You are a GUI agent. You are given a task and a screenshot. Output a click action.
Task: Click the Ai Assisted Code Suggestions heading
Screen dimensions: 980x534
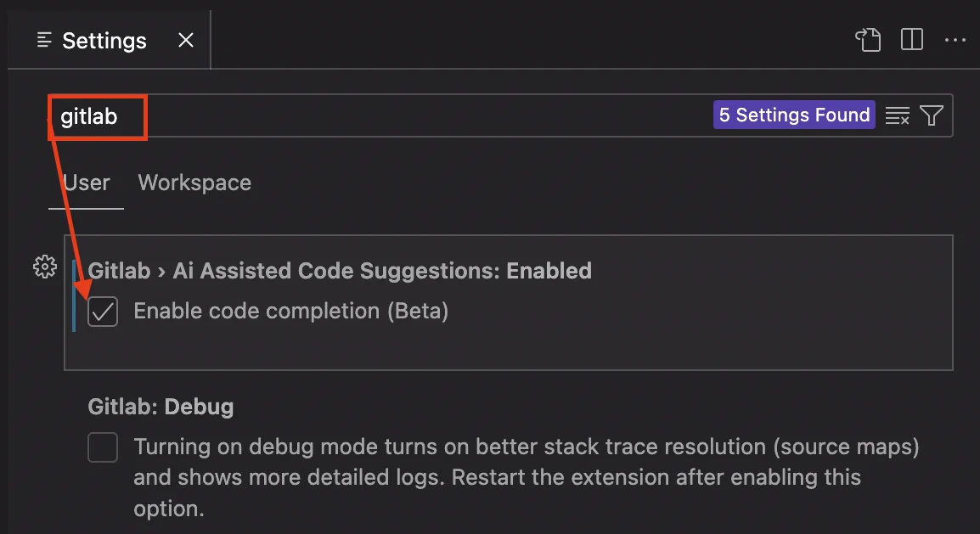340,271
